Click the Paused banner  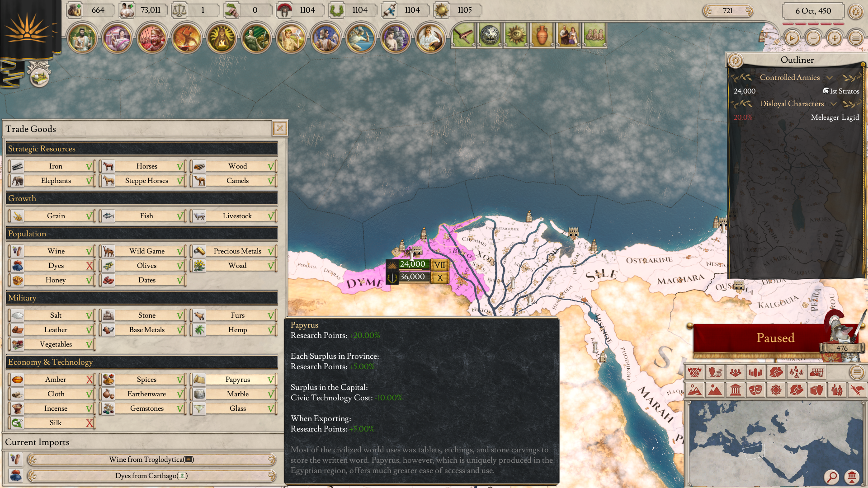coord(775,338)
